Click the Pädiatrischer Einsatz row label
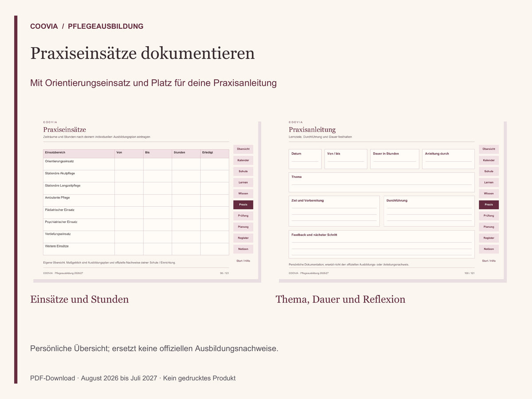 (x=59, y=210)
